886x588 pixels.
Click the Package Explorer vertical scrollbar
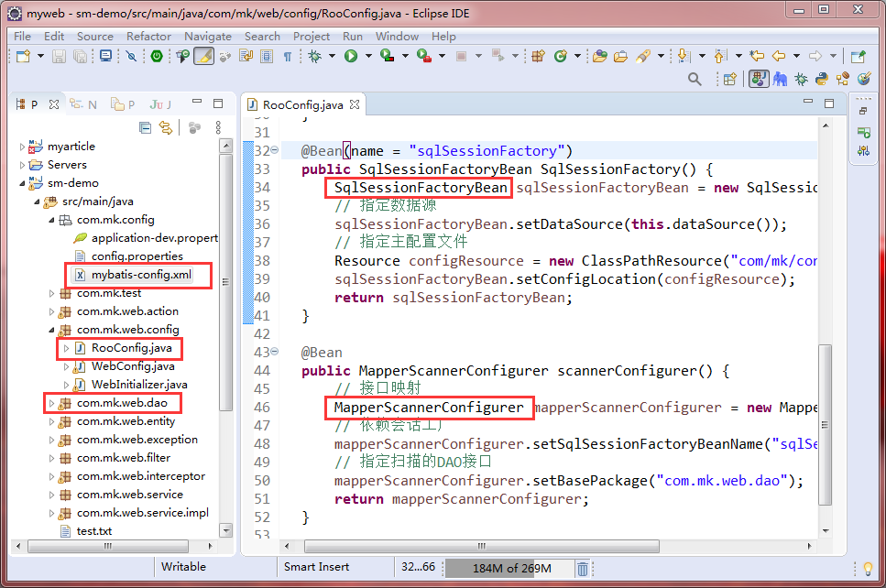(225, 282)
